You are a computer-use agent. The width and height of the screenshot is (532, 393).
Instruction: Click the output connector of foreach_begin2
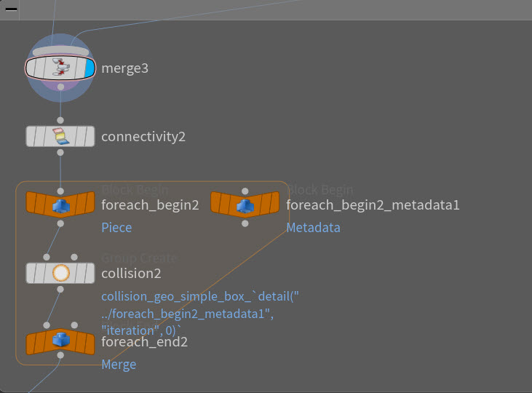pos(60,223)
